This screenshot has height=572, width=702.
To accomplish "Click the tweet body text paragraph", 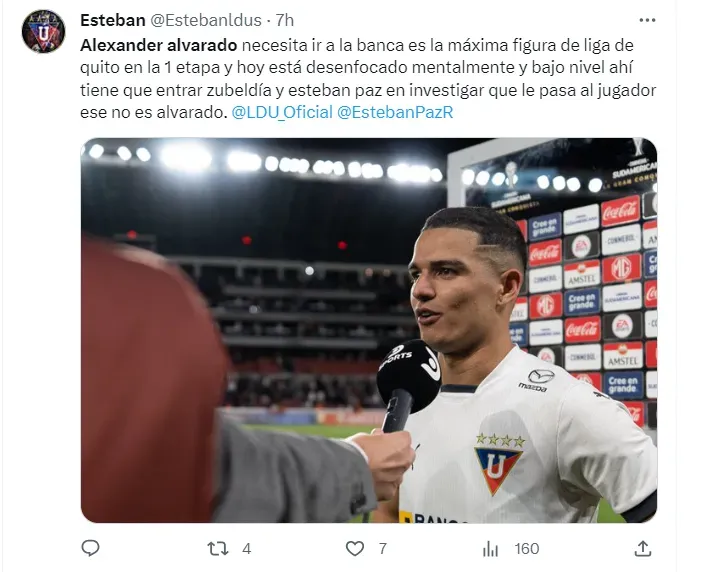I will pyautogui.click(x=368, y=79).
